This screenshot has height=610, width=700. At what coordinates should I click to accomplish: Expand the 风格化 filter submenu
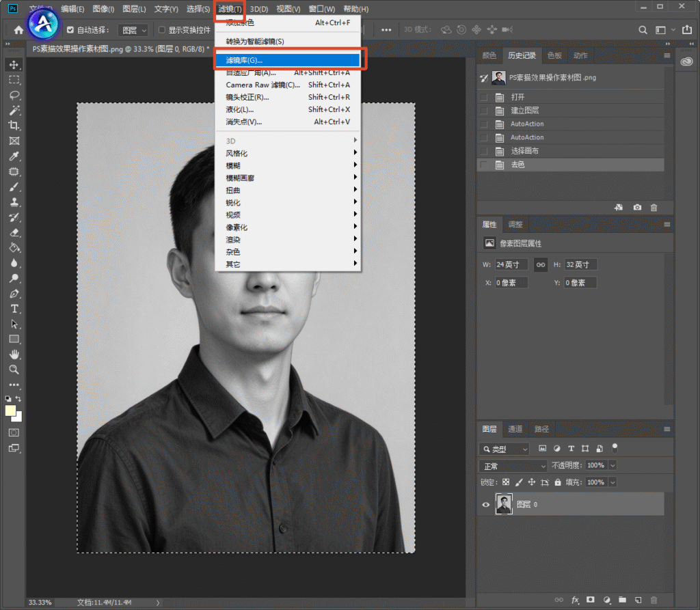[288, 153]
